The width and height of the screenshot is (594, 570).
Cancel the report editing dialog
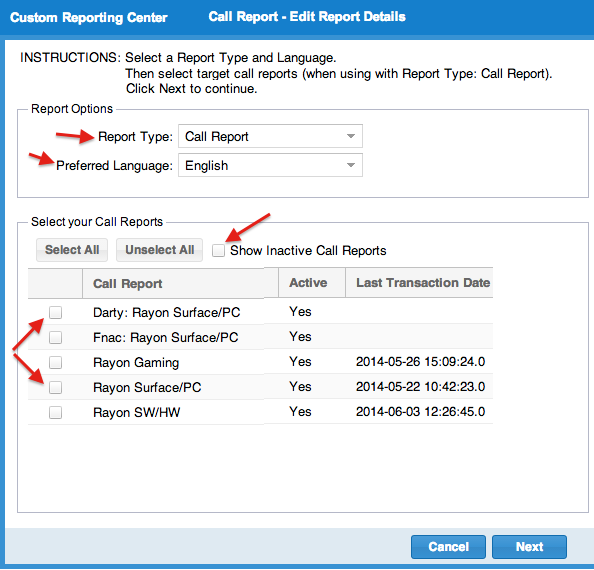click(x=448, y=547)
